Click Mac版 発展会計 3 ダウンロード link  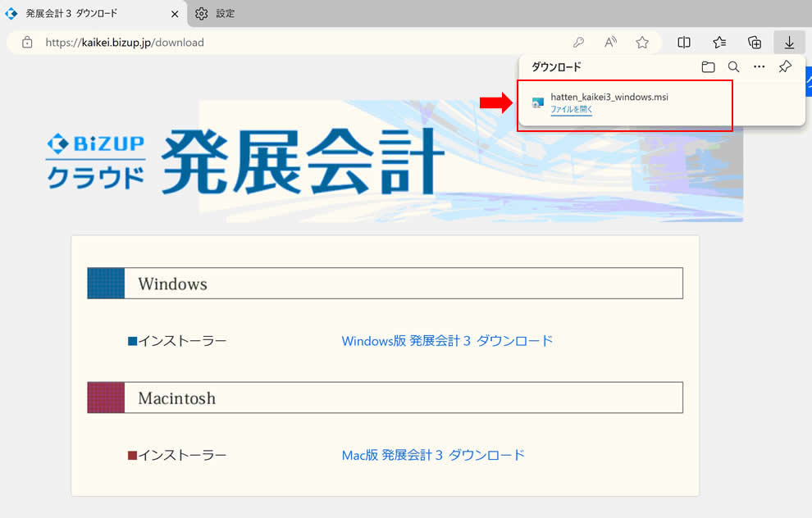point(433,456)
